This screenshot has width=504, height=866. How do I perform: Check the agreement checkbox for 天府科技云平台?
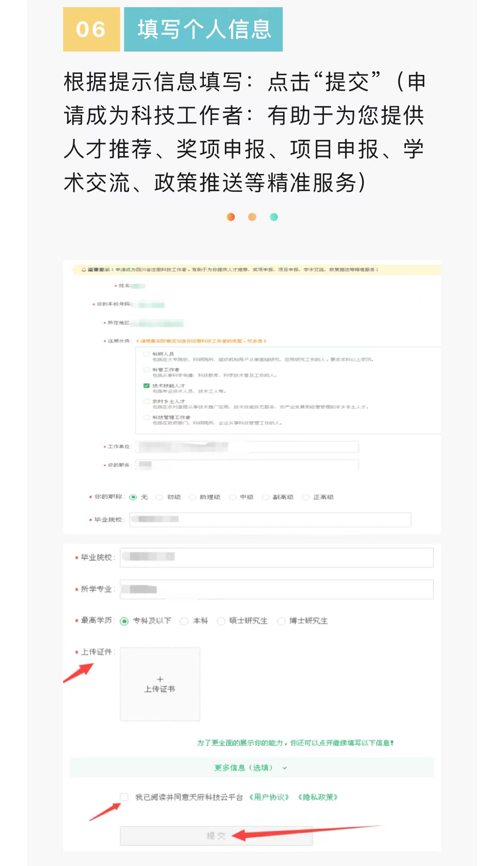coord(124,797)
